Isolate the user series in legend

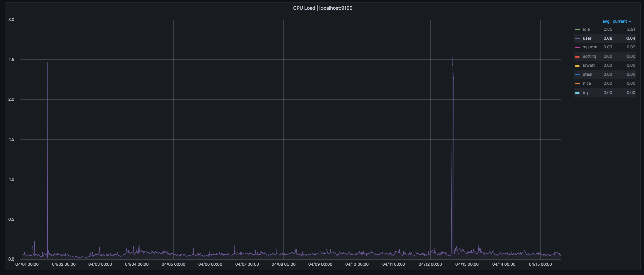pos(587,38)
